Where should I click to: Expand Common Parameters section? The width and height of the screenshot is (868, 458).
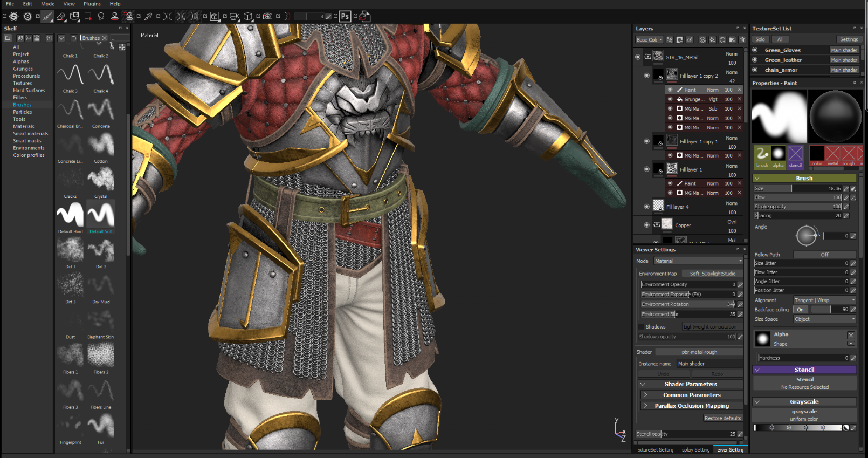pos(692,395)
